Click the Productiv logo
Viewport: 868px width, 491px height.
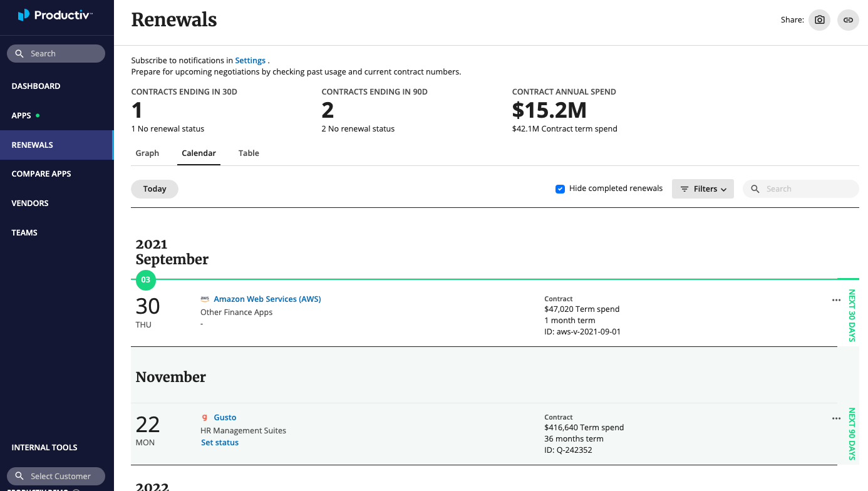[55, 15]
